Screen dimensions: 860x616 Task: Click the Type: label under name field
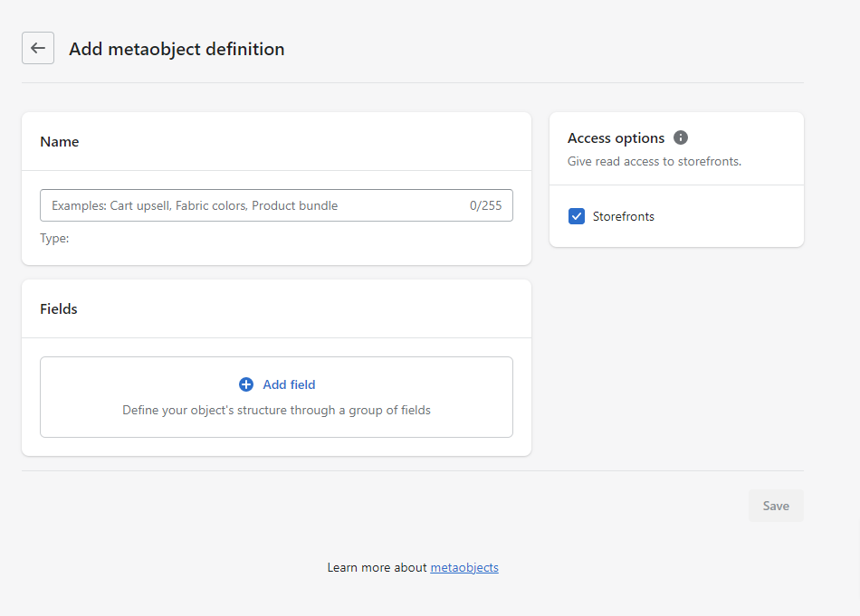pyautogui.click(x=54, y=239)
